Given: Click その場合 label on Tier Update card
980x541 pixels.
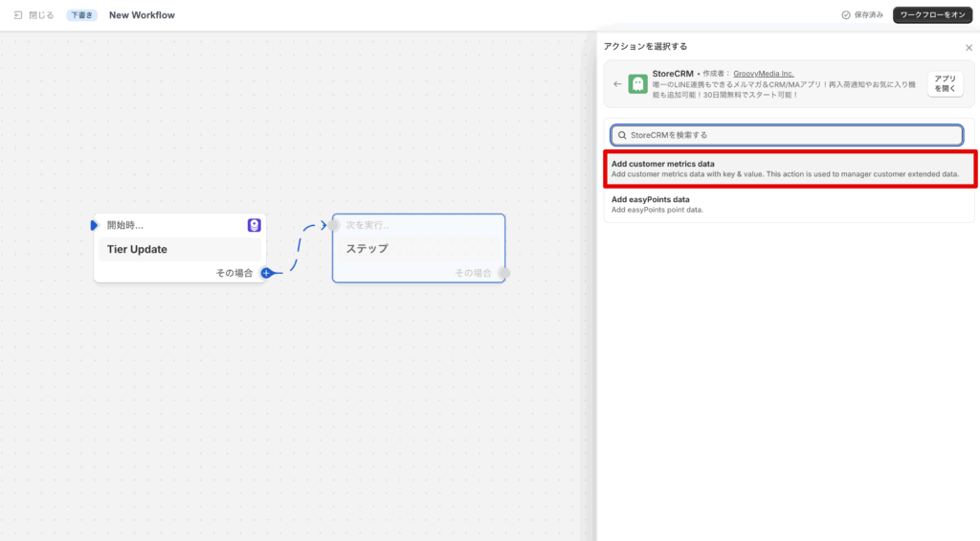Looking at the screenshot, I should [x=234, y=273].
